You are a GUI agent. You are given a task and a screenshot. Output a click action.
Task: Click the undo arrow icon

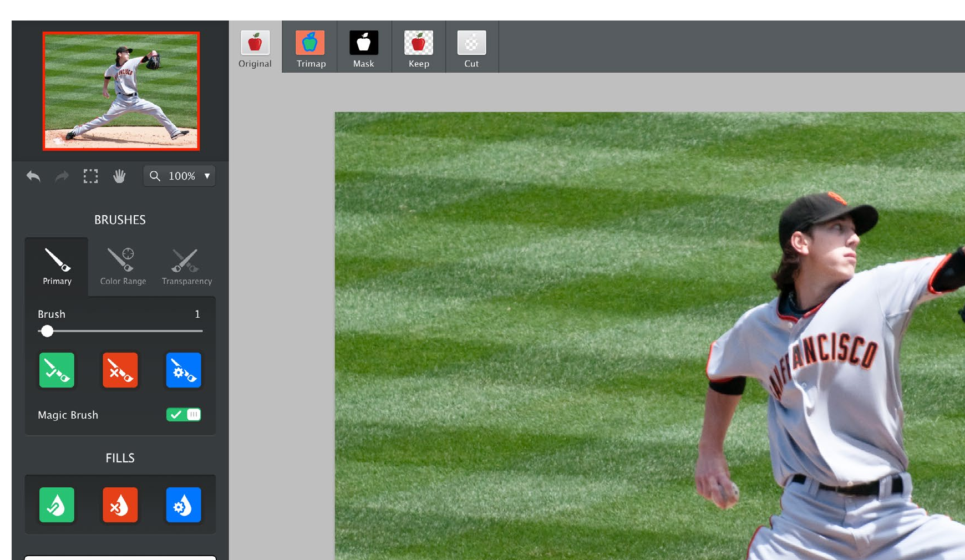pos(33,176)
